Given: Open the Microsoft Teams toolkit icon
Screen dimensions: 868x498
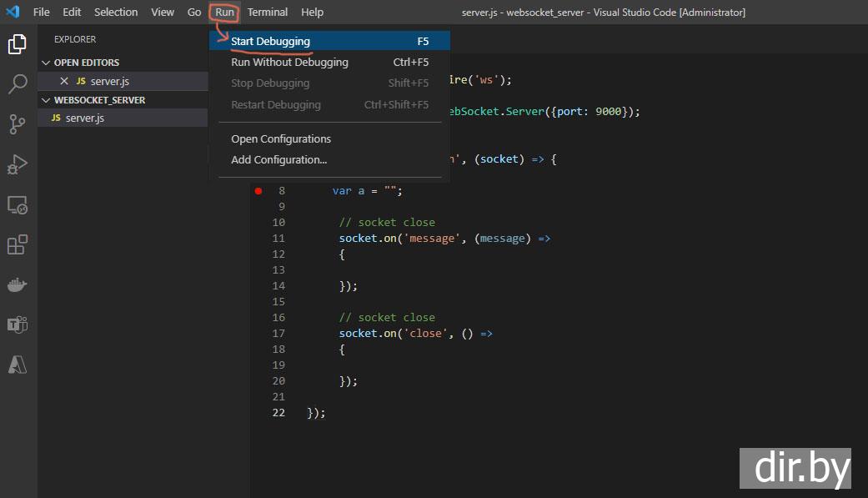Looking at the screenshot, I should [x=17, y=324].
